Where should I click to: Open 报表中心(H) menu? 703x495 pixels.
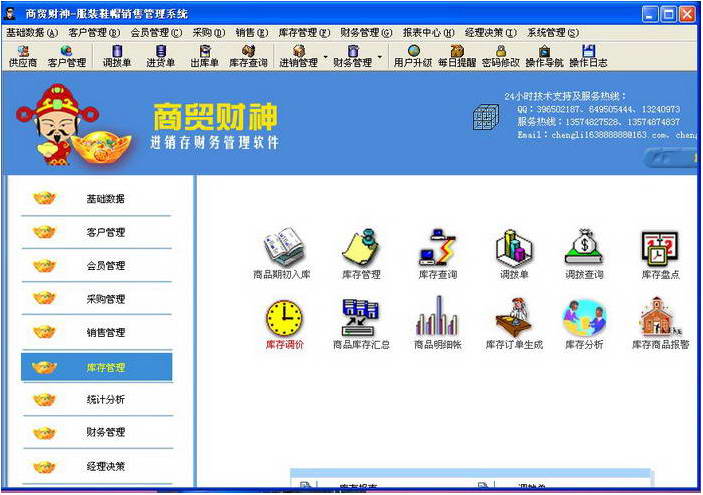429,33
